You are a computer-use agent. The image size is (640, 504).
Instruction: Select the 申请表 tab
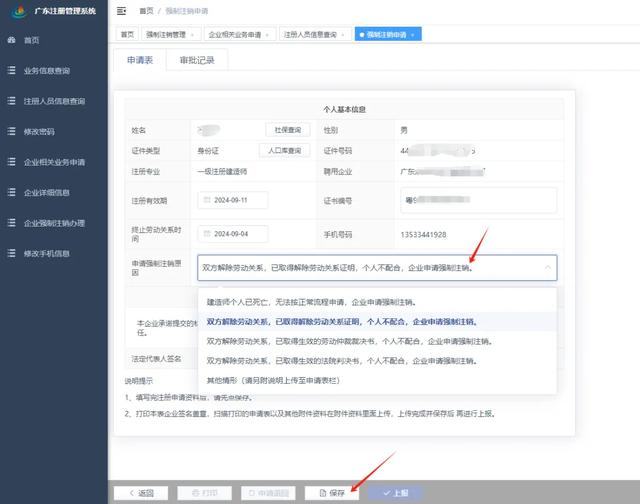pos(140,60)
